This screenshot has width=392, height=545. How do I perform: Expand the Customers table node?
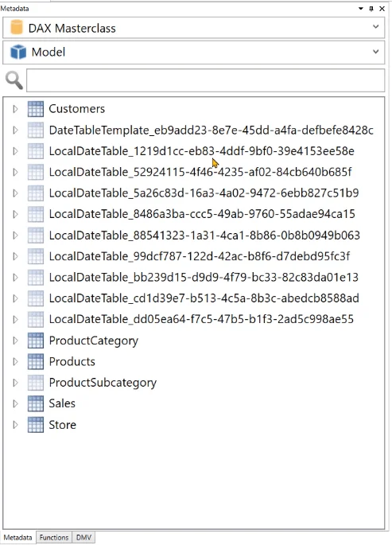coord(15,109)
